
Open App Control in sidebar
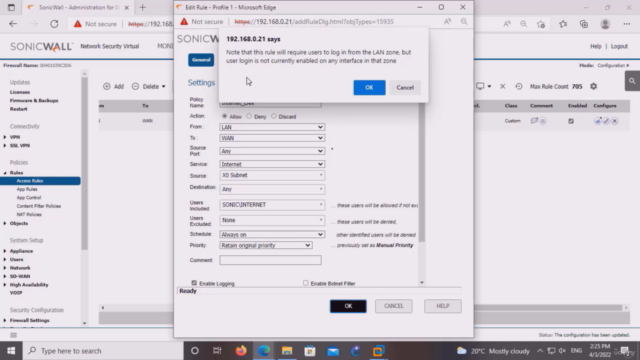pos(29,198)
